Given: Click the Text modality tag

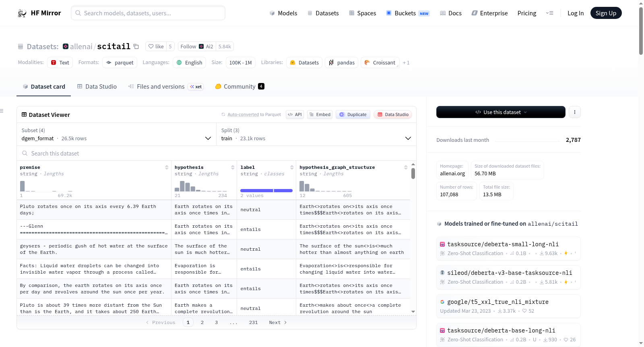Looking at the screenshot, I should pos(60,62).
